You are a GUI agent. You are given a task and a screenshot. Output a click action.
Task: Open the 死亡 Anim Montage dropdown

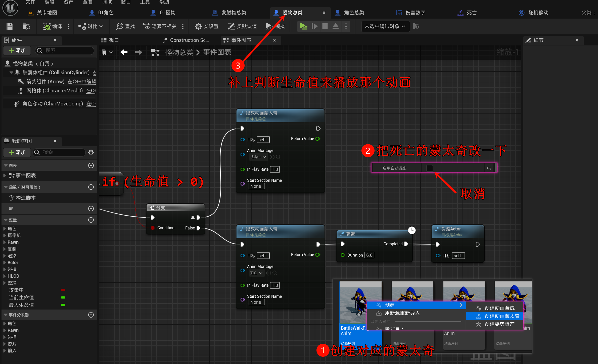pos(257,273)
